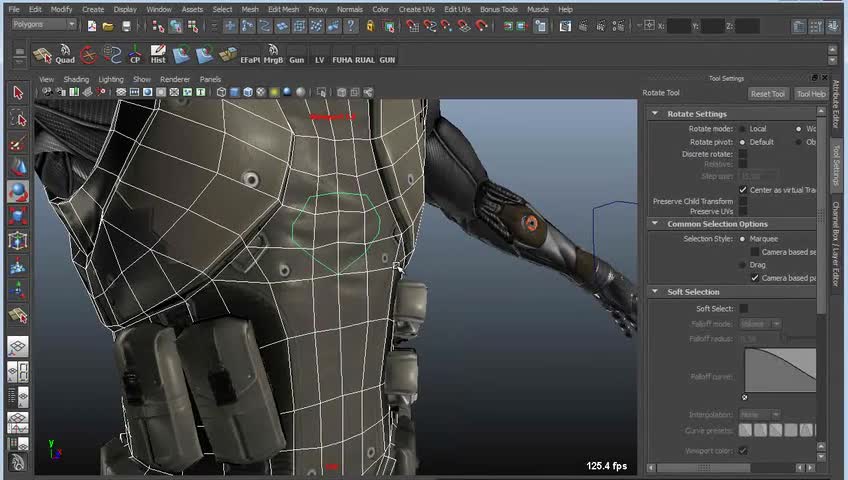
Task: Click the Rotate tool in toolbox
Action: tap(18, 190)
